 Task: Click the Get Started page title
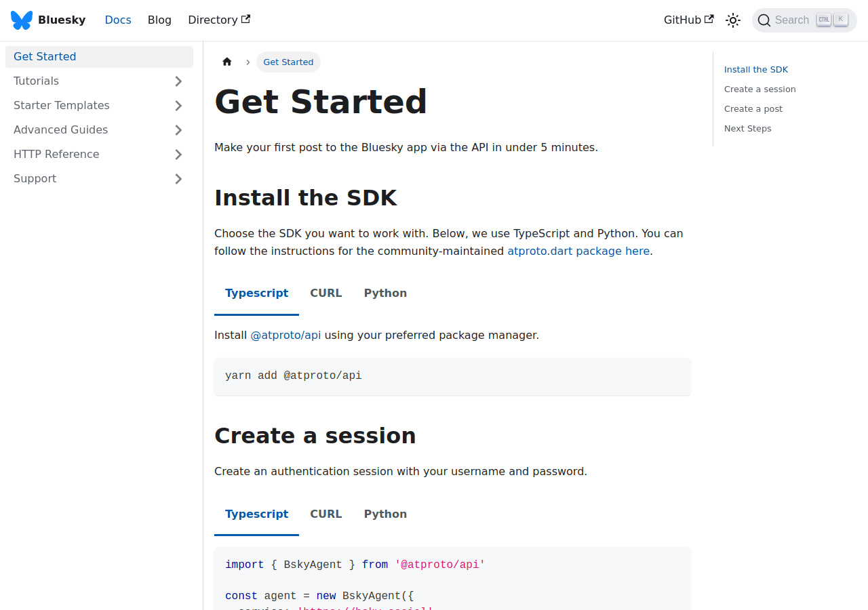click(321, 102)
